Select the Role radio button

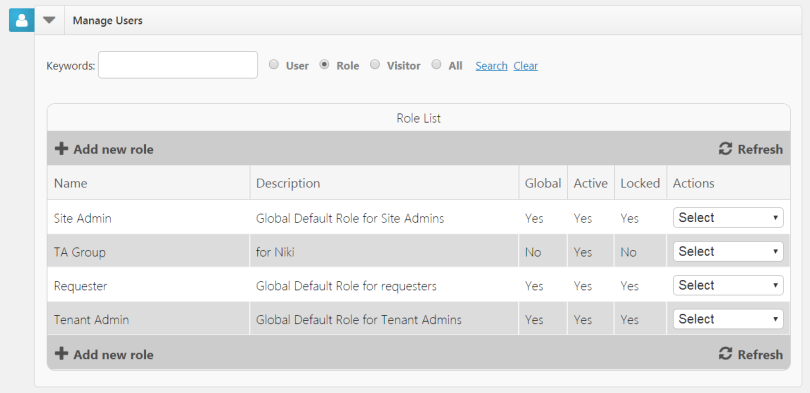[x=324, y=65]
